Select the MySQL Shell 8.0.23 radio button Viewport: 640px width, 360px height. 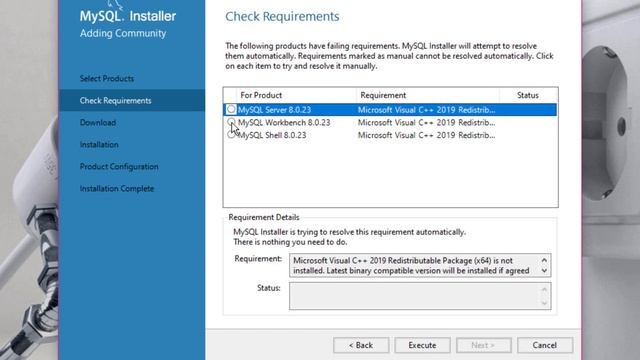click(x=231, y=135)
